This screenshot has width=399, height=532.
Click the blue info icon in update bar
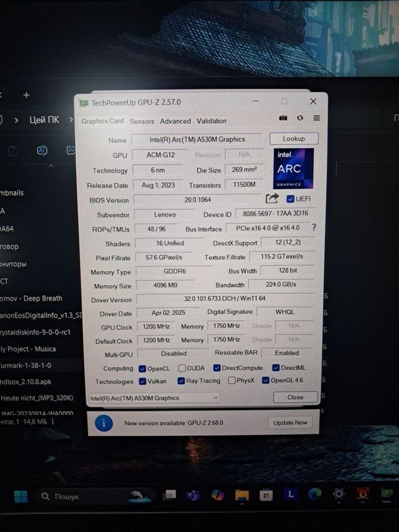pos(104,423)
